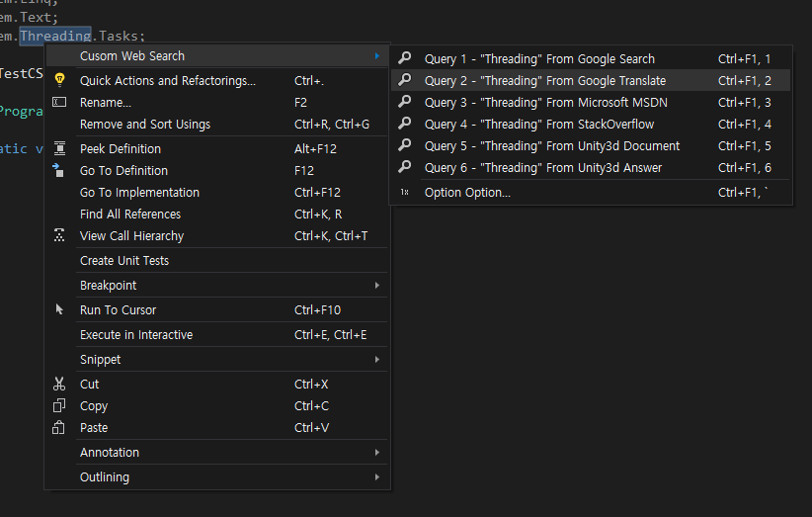
Task: Search "Threading" on StackOverflow
Action: 591,125
